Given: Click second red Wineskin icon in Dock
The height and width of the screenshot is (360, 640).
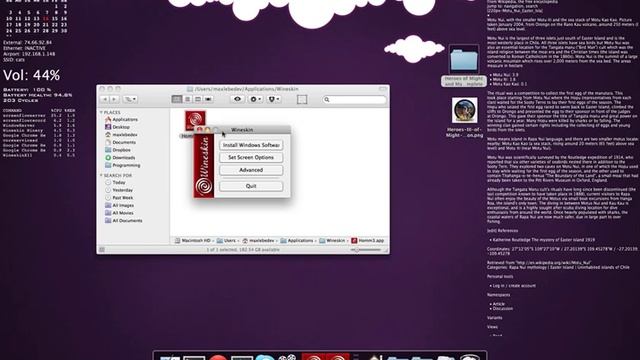Looking at the screenshot, I should coord(338,357).
